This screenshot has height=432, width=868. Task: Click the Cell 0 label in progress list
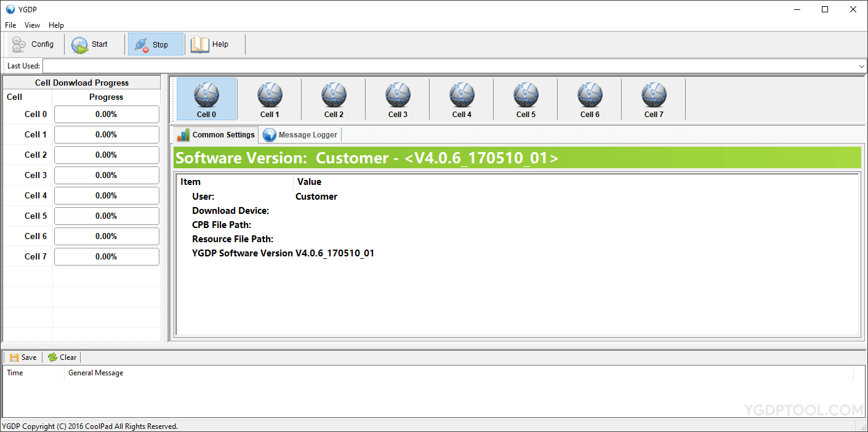[x=36, y=114]
